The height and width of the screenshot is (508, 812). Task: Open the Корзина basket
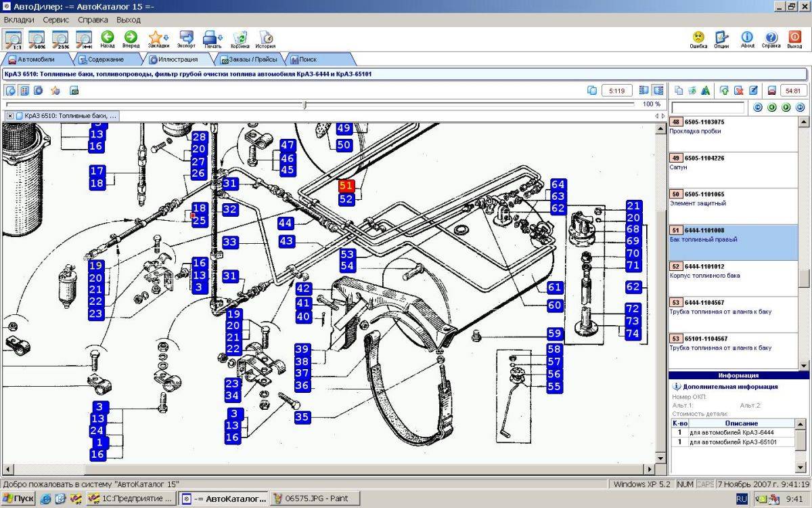tap(240, 39)
